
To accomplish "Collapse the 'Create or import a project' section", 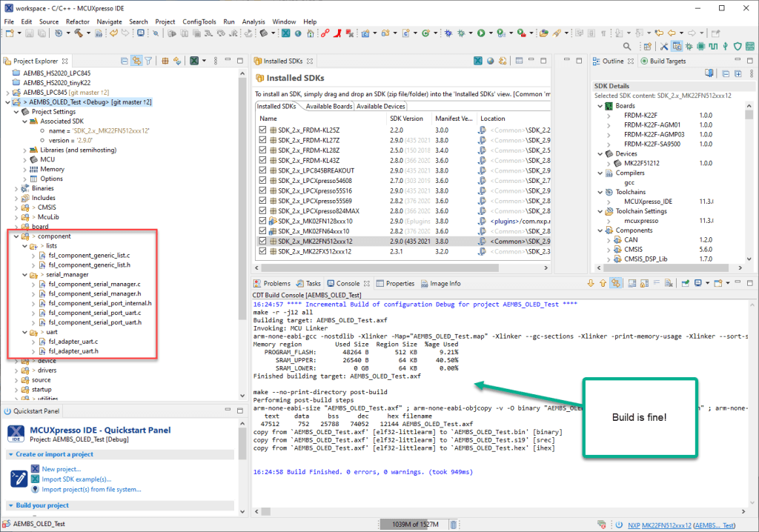I will point(10,454).
